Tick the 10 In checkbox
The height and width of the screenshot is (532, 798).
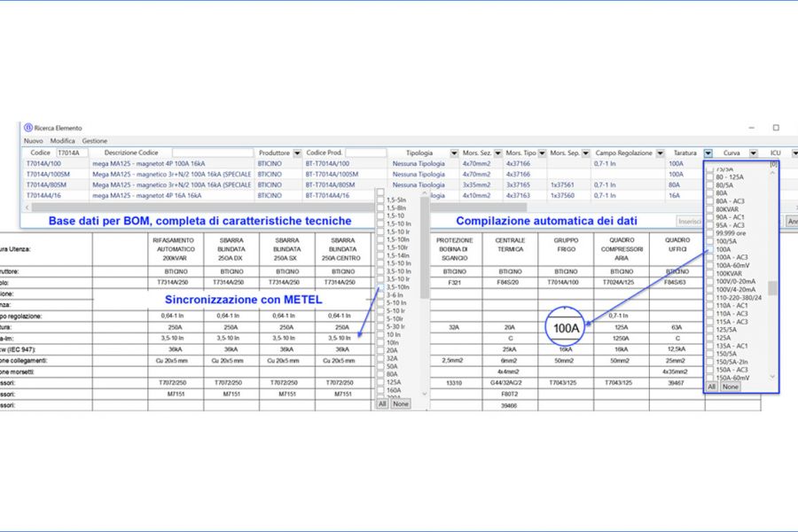point(380,334)
